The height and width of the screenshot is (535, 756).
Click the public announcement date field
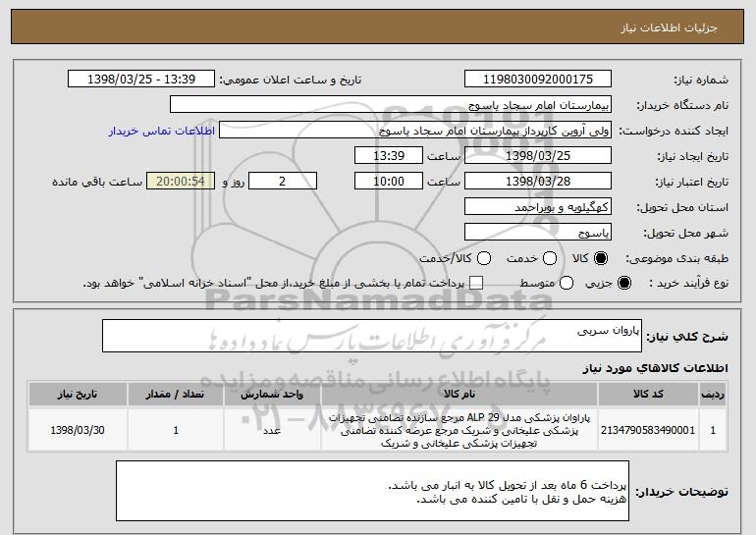(x=141, y=80)
